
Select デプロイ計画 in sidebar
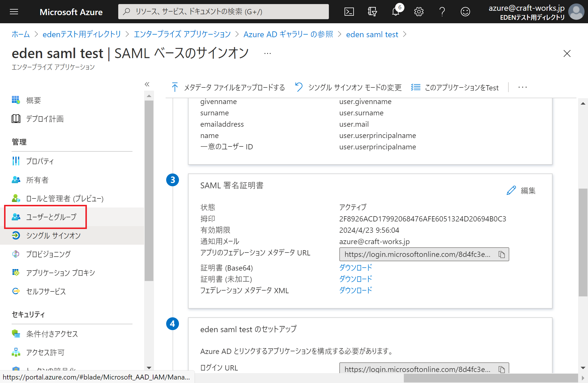pos(72,119)
